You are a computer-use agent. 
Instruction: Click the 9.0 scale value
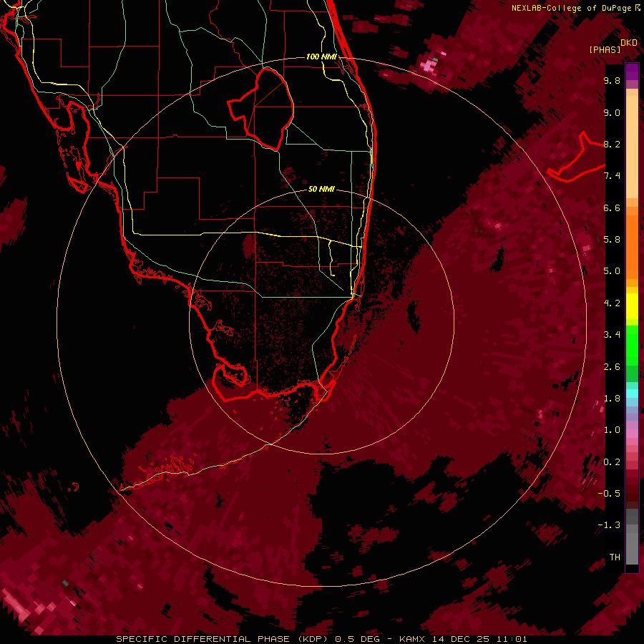[612, 112]
